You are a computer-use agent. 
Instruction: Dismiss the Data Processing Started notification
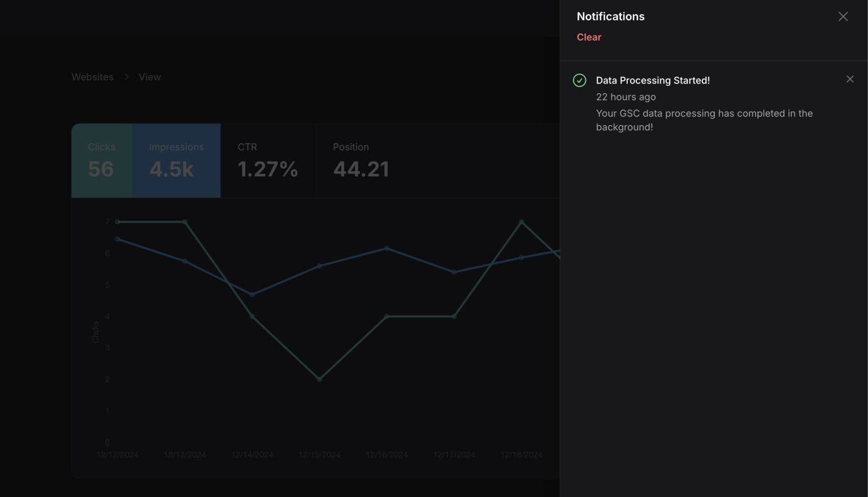click(849, 79)
